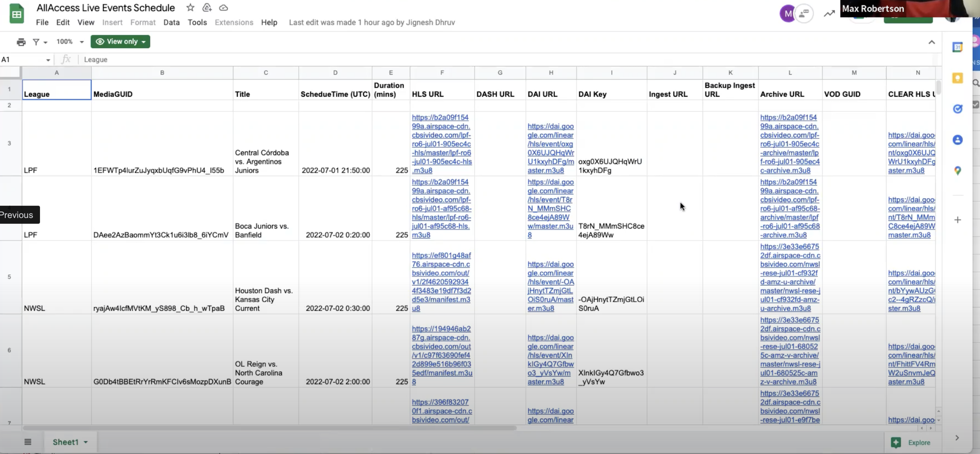
Task: Expand the Sheet1 tab options arrow
Action: tap(86, 442)
